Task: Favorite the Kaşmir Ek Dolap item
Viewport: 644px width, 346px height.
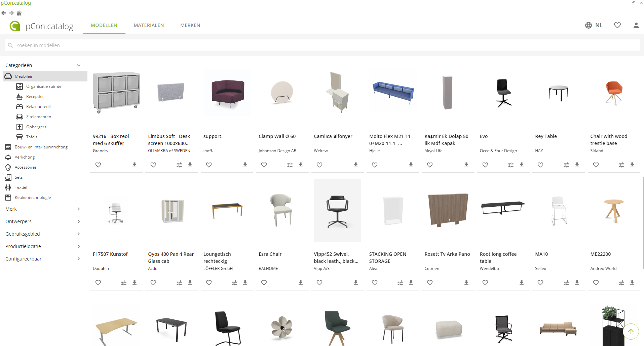Action: pyautogui.click(x=430, y=165)
